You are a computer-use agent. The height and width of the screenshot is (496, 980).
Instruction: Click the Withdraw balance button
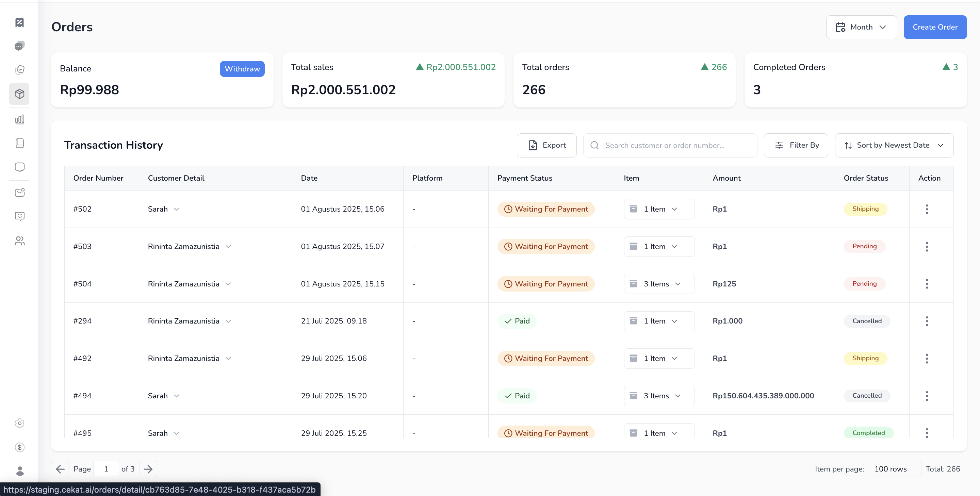point(242,69)
